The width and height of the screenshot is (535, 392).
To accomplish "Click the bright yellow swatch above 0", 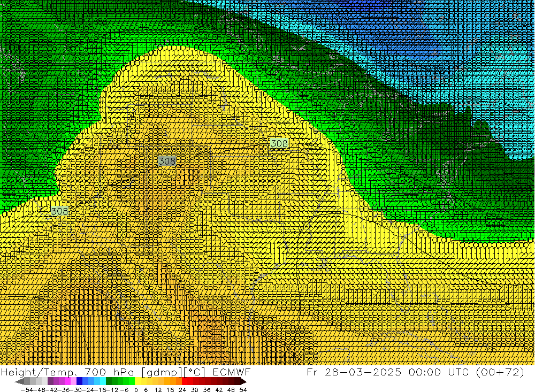I will pos(137,381).
